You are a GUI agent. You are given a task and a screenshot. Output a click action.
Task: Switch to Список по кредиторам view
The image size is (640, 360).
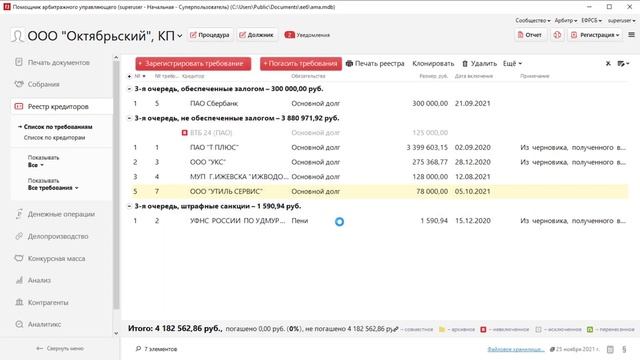point(54,138)
